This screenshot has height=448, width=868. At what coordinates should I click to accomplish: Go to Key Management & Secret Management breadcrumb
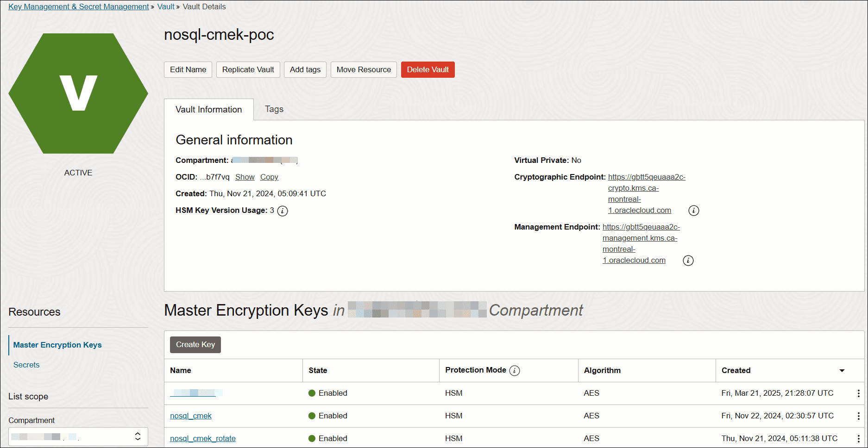79,6
